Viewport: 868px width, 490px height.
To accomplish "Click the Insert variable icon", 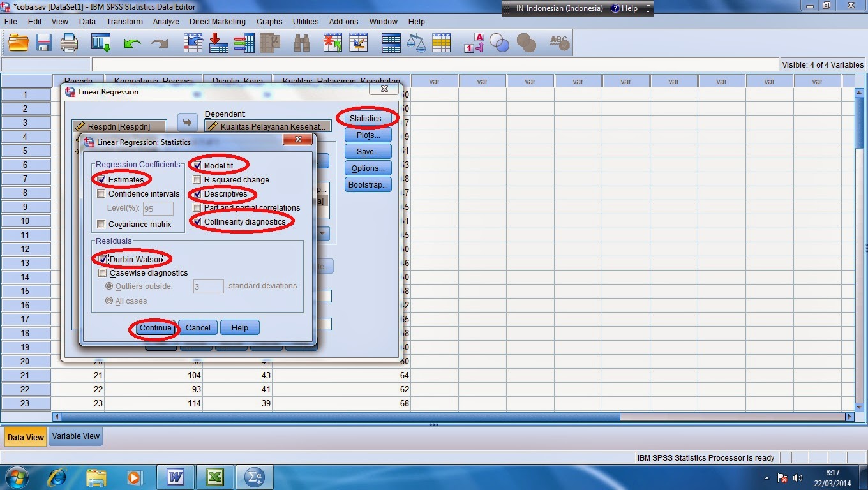I will (358, 43).
